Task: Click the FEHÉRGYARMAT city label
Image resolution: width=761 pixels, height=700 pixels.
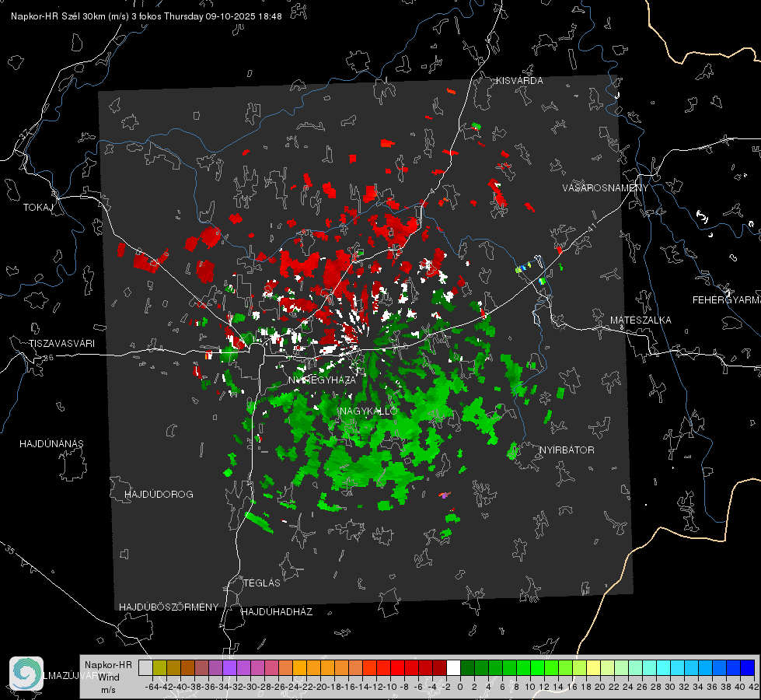Action: (727, 300)
